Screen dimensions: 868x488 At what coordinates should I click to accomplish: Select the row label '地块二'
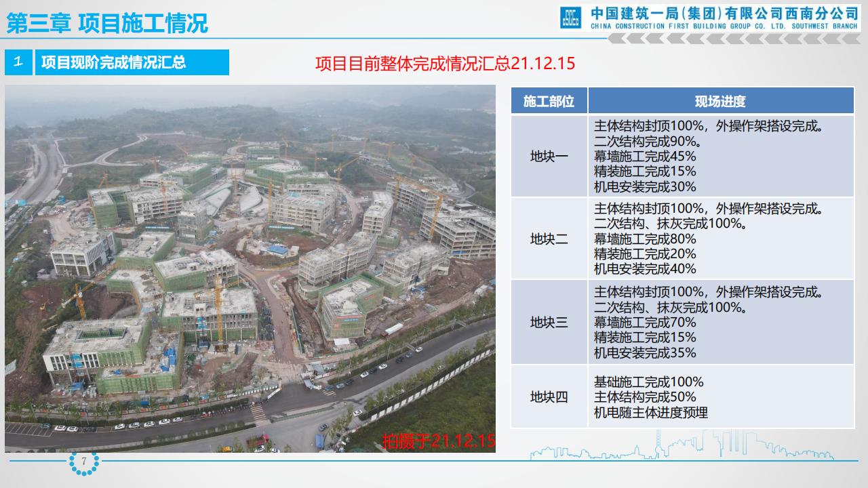tap(549, 239)
